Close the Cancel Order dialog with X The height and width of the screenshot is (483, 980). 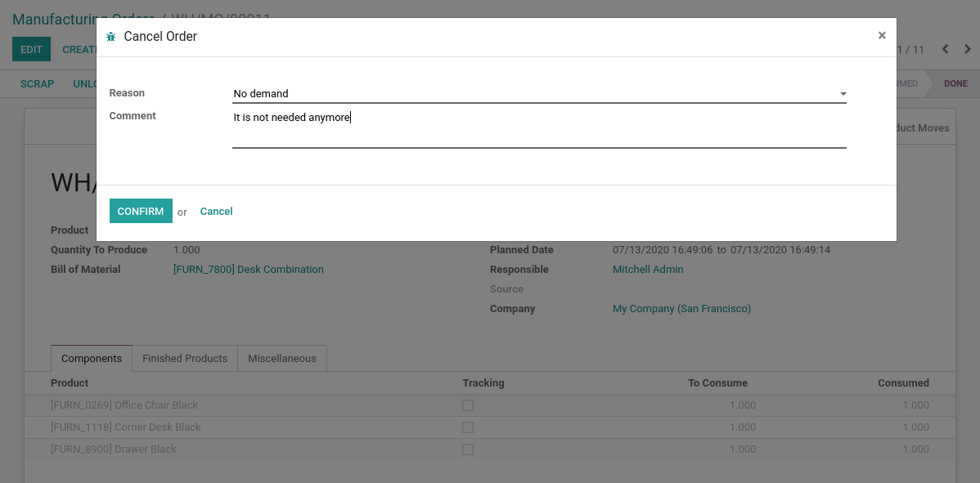(882, 35)
